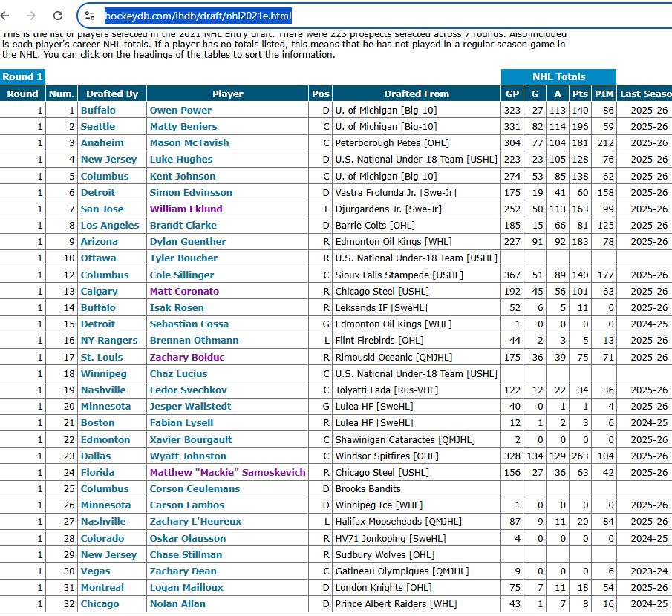This screenshot has height=616, width=672.
Task: Sort table by the Pos header
Action: pos(321,94)
